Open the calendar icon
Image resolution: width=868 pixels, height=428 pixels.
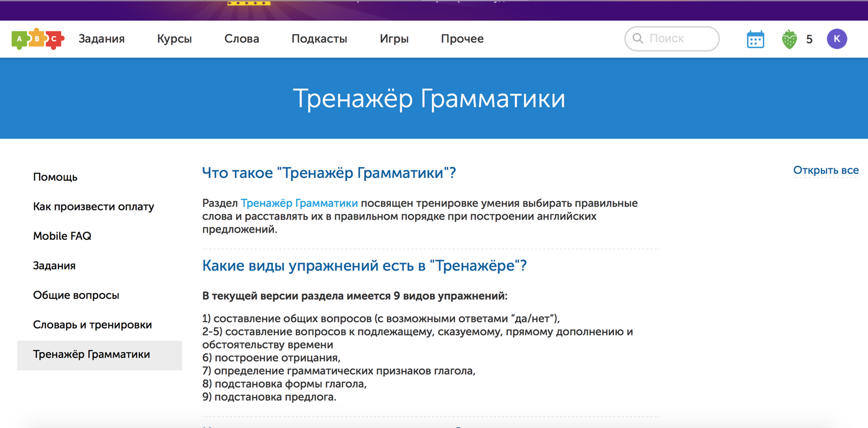(x=755, y=39)
